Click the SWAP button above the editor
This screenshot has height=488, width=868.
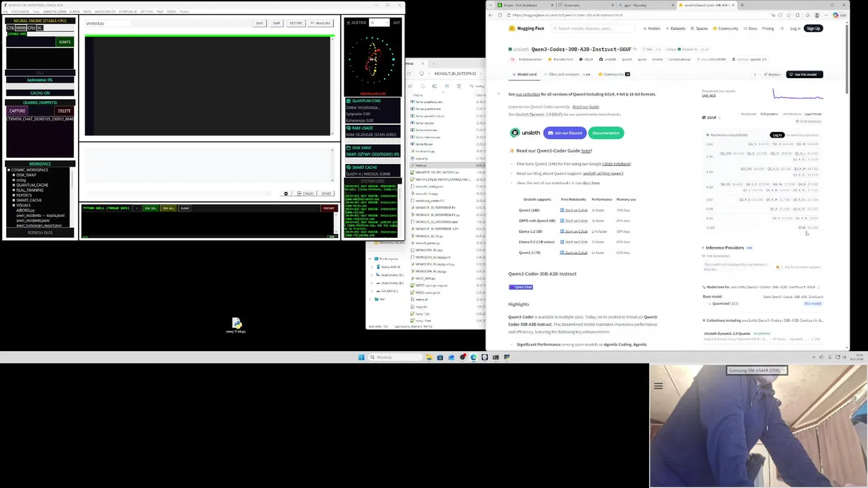click(276, 23)
